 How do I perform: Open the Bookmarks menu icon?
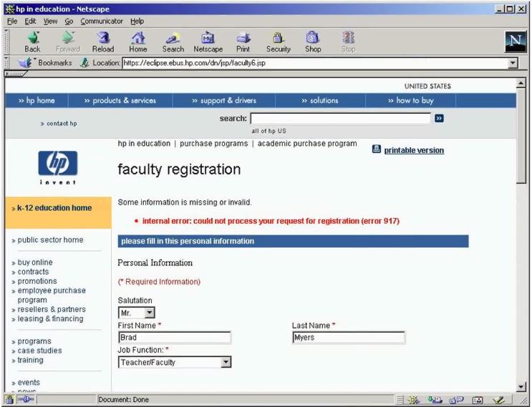pyautogui.click(x=24, y=63)
